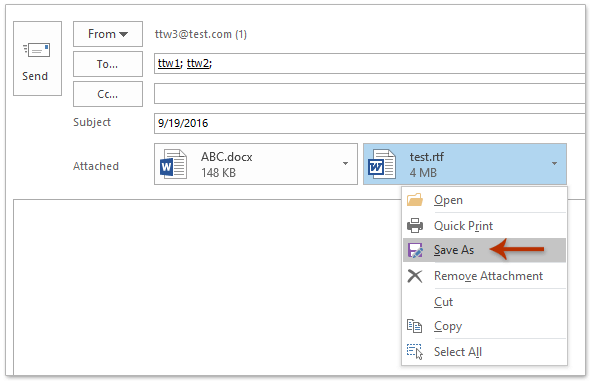This screenshot has height=383, width=593.
Task: Click the Quick Print printer icon
Action: pyautogui.click(x=415, y=225)
